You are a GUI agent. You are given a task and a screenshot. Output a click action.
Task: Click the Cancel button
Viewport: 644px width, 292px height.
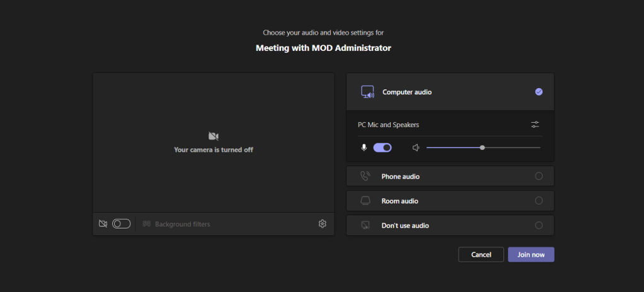coord(481,254)
